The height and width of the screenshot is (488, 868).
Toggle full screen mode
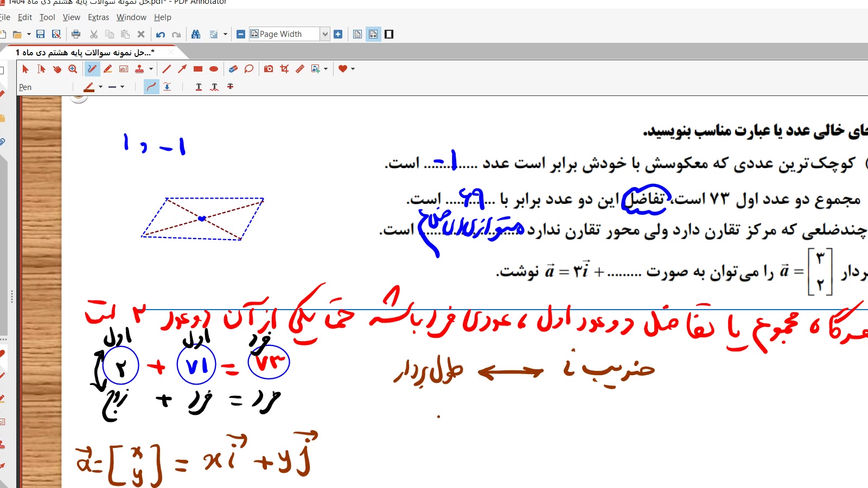[389, 34]
